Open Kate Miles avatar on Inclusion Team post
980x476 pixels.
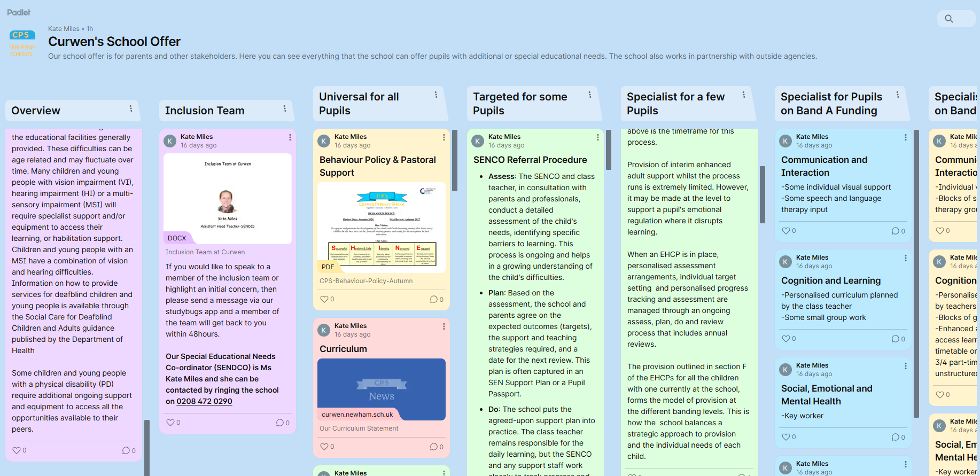(x=170, y=141)
